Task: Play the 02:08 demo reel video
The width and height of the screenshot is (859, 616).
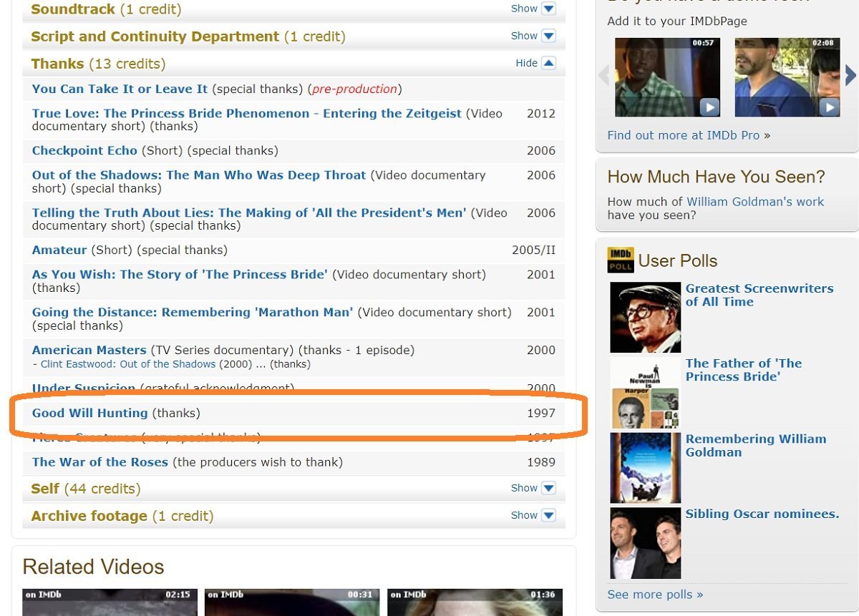Action: (787, 77)
